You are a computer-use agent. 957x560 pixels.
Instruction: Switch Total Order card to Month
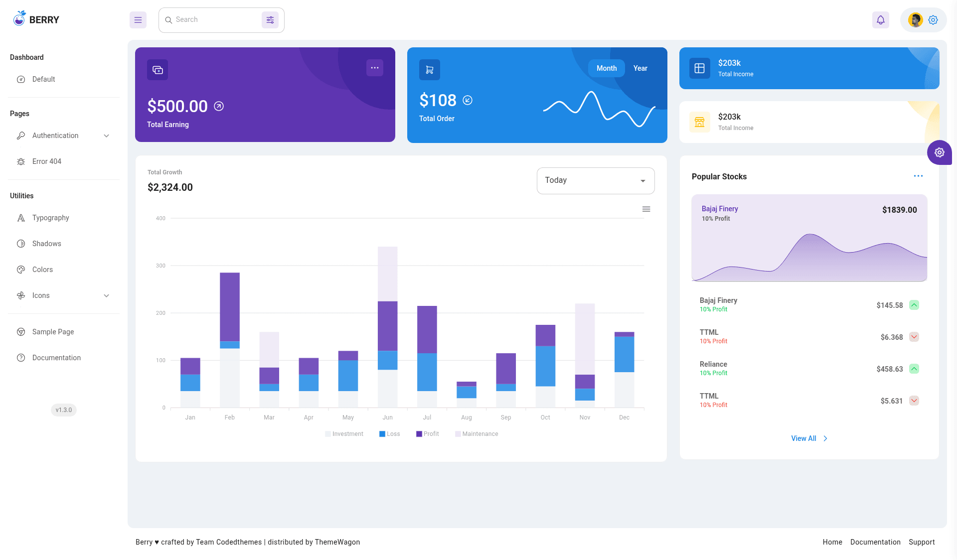(607, 68)
